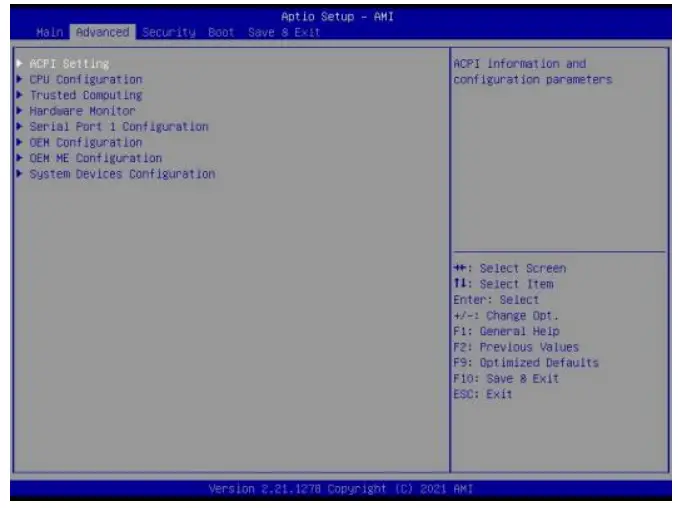Open CPU Configuration submenu
The image size is (680, 508).
pyautogui.click(x=86, y=79)
